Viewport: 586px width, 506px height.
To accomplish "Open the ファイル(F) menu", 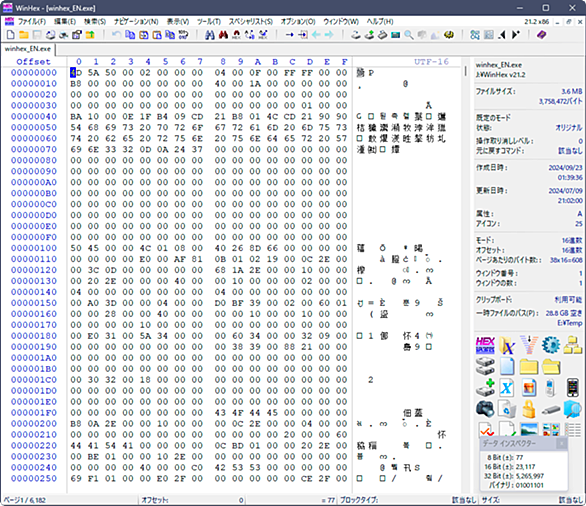I will pyautogui.click(x=32, y=22).
